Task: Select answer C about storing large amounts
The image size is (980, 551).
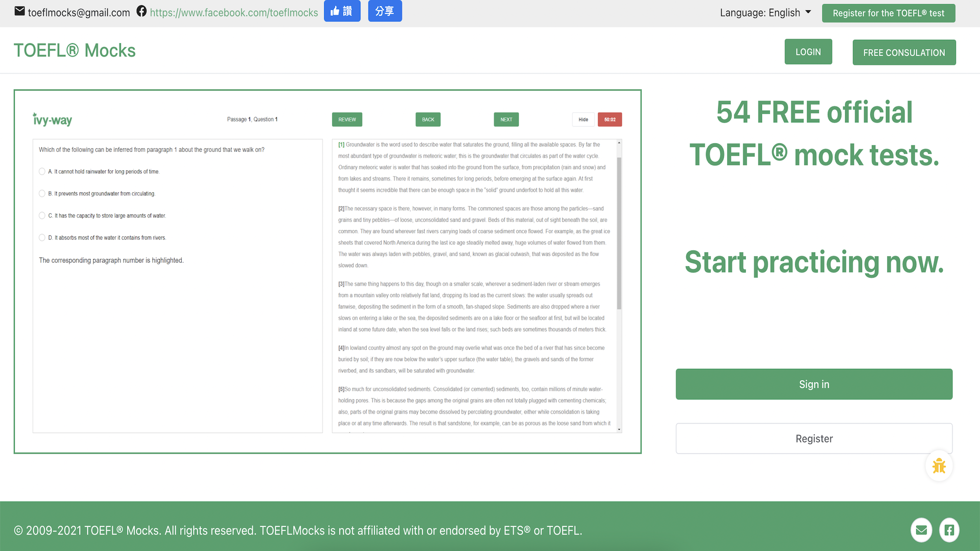Action: [x=42, y=215]
